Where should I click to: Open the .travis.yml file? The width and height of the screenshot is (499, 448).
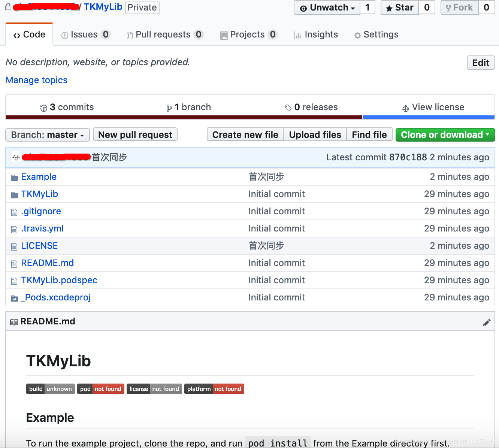point(42,228)
